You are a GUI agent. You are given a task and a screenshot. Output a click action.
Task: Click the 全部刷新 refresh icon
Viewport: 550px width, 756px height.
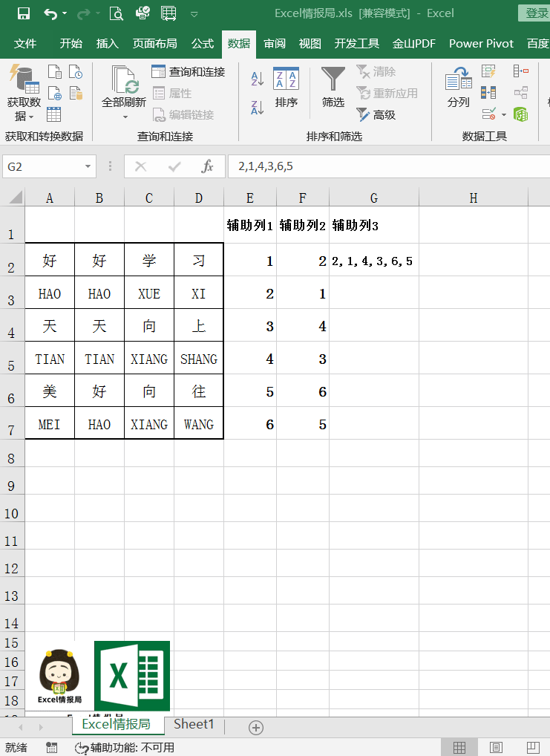tap(124, 79)
